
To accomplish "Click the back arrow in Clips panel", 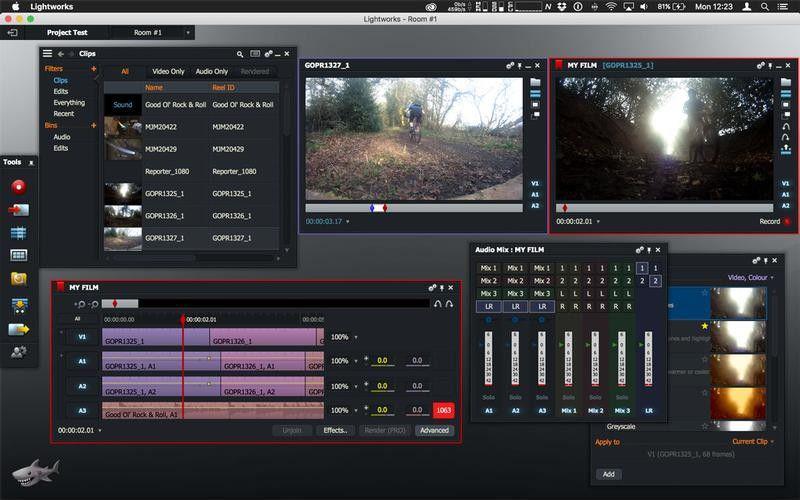I will [61, 54].
